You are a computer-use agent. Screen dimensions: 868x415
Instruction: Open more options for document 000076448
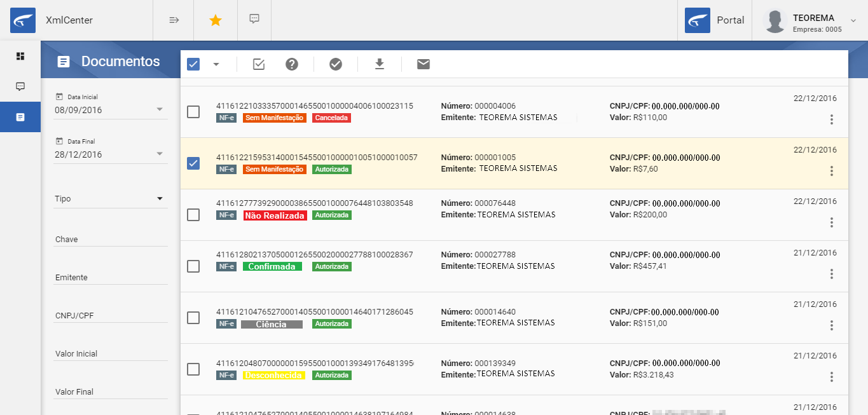point(831,222)
